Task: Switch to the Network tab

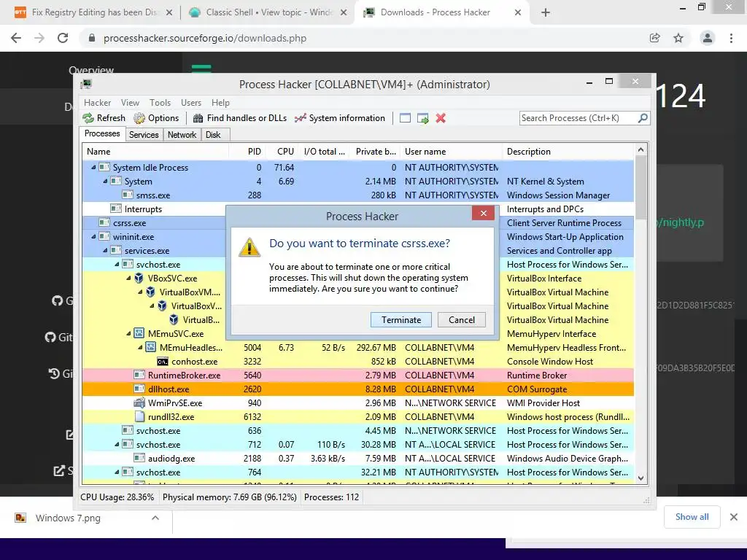Action: (182, 135)
